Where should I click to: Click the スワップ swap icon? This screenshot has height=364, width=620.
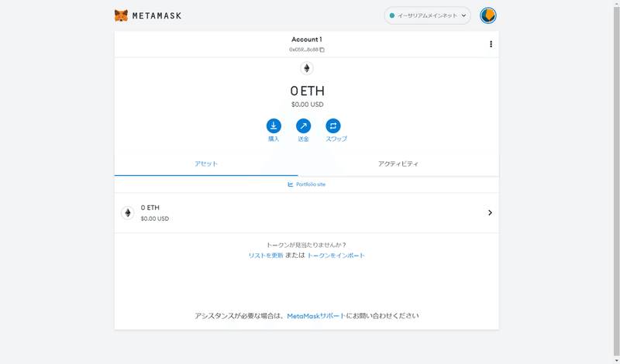(333, 126)
